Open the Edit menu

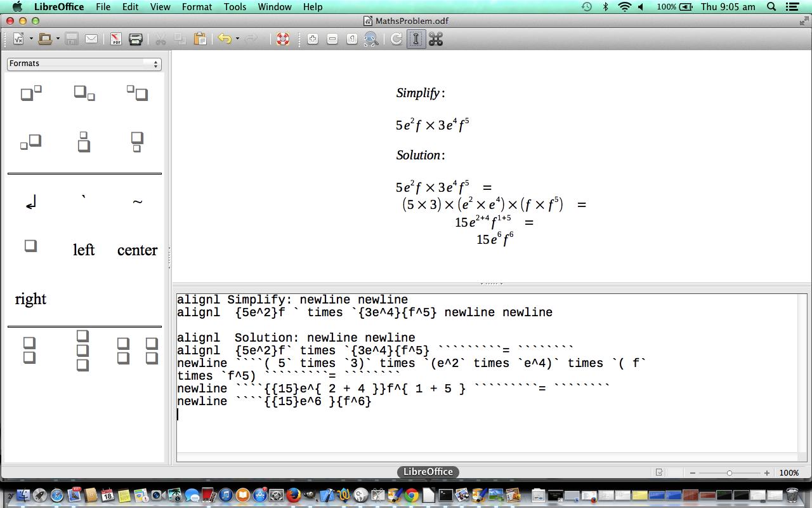coord(130,6)
